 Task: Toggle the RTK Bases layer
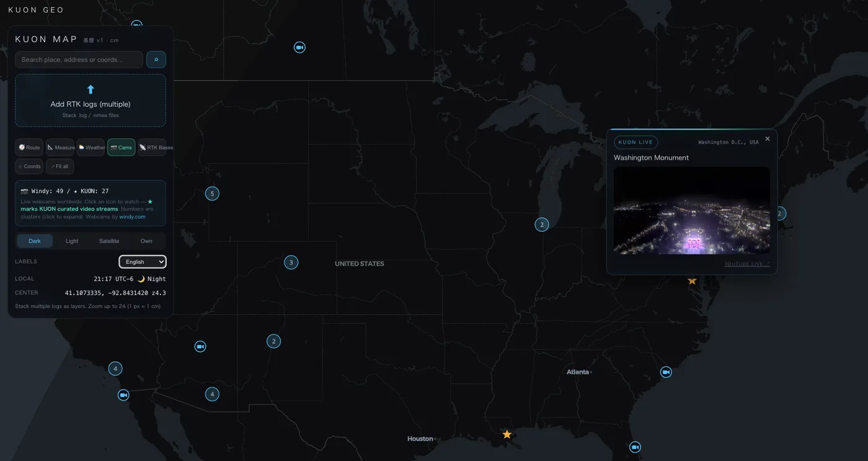pyautogui.click(x=153, y=147)
